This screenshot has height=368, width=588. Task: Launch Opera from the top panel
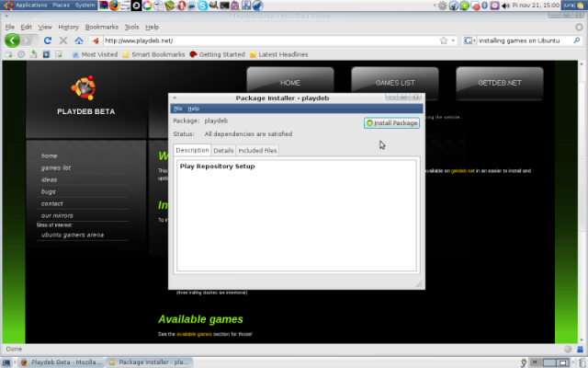[181, 6]
